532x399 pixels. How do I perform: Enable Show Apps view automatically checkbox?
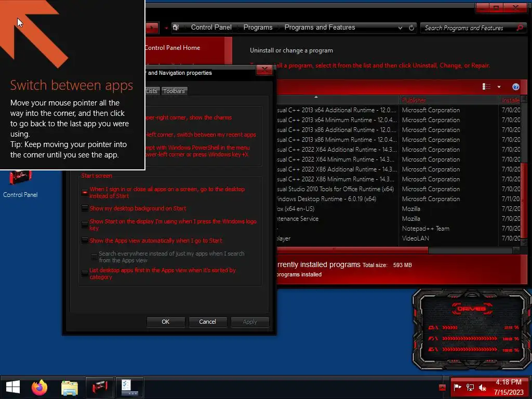(85, 241)
